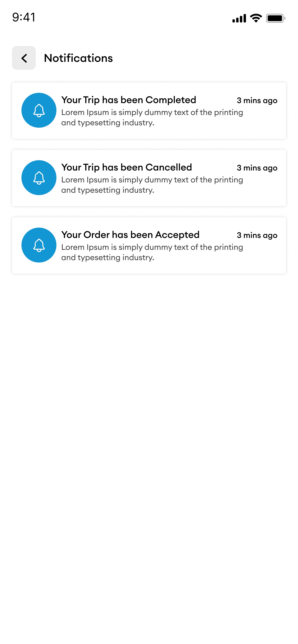Click bell icon for Trip Completed notification
Screen dimensions: 298x644
pyautogui.click(x=39, y=110)
